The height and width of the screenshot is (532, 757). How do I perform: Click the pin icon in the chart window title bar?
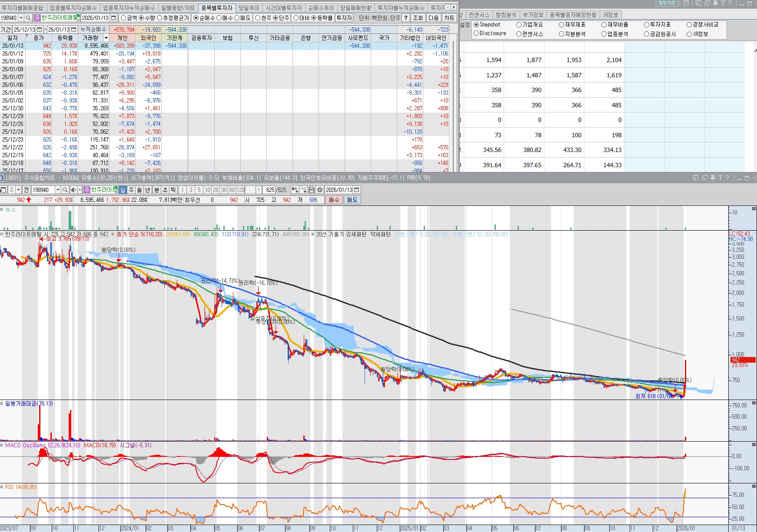click(713, 178)
